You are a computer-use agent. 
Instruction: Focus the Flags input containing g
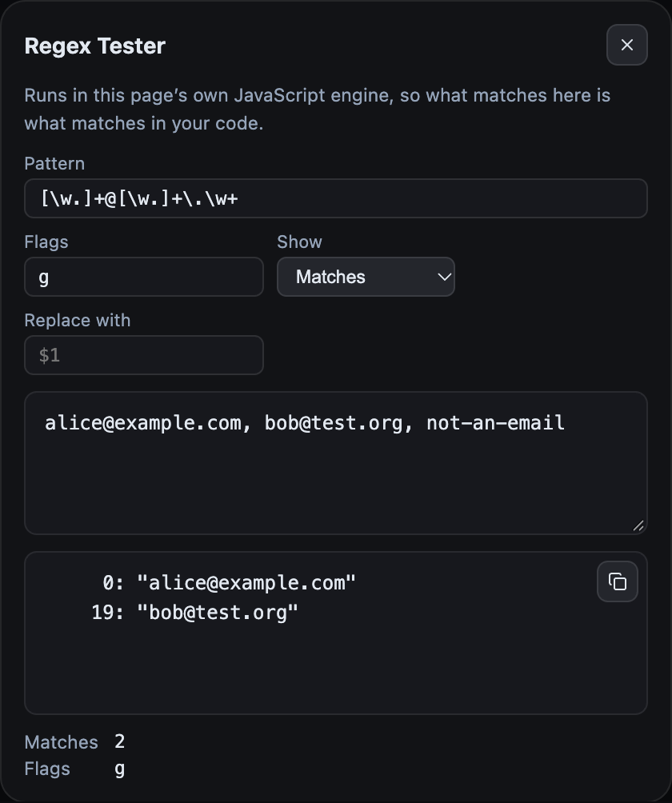pos(144,277)
